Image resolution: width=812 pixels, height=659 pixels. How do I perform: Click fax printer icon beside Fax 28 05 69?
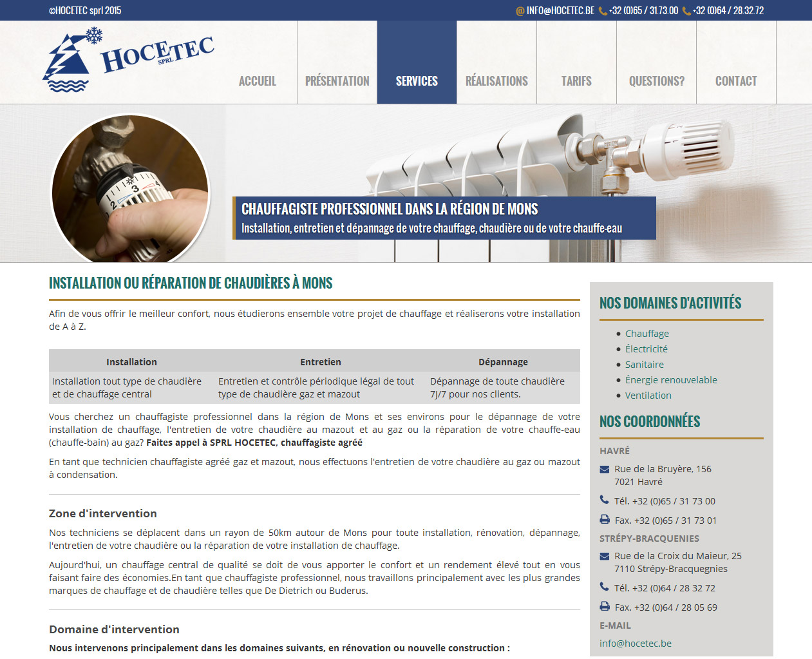(605, 606)
